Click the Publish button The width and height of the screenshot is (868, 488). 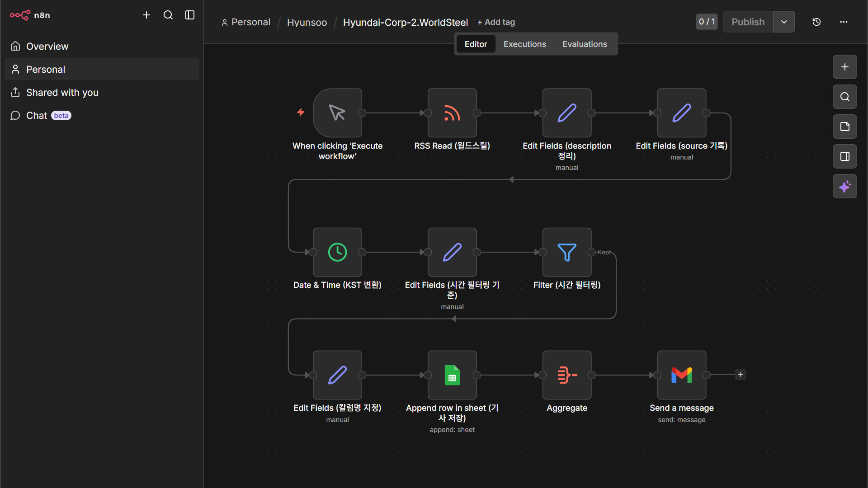pyautogui.click(x=748, y=22)
